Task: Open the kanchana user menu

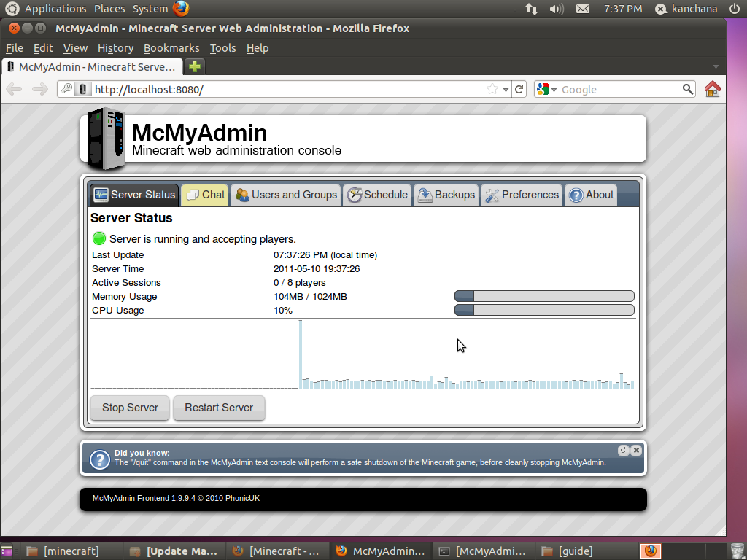Action: [686, 9]
